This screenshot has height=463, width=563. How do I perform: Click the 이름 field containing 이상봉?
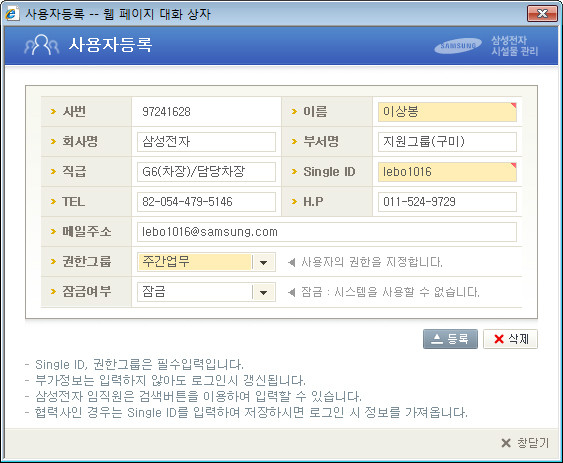447,112
